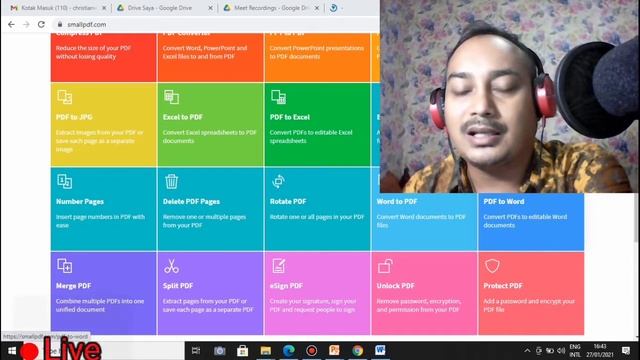Open the Unlock PDF tool

click(x=424, y=293)
